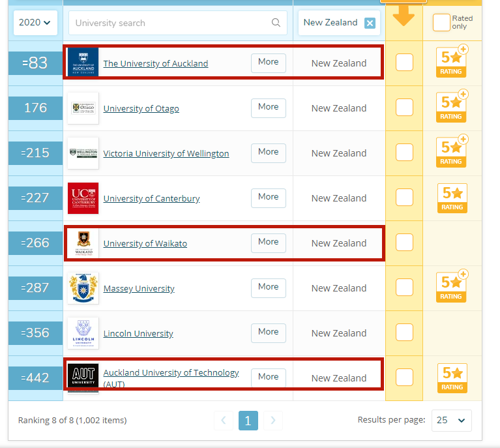Check compare box for University of Auckland
The width and height of the screenshot is (500, 448).
tap(404, 62)
